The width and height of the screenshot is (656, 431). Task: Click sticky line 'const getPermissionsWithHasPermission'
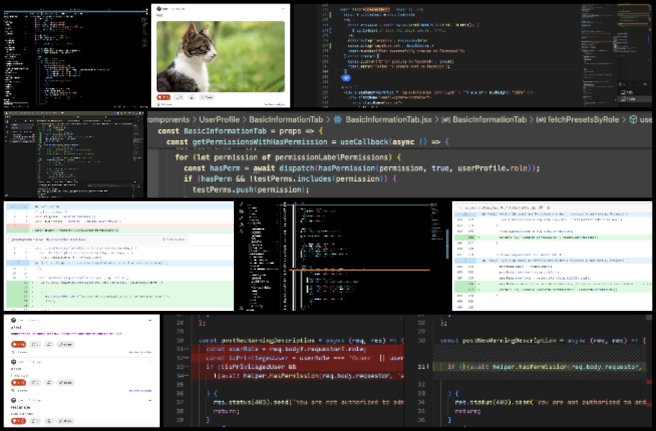point(308,142)
